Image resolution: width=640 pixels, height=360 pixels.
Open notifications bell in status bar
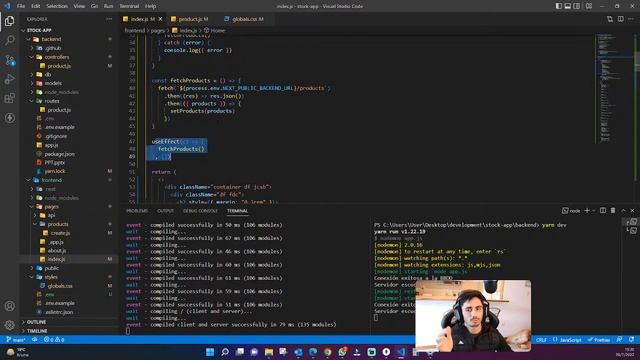click(x=631, y=340)
